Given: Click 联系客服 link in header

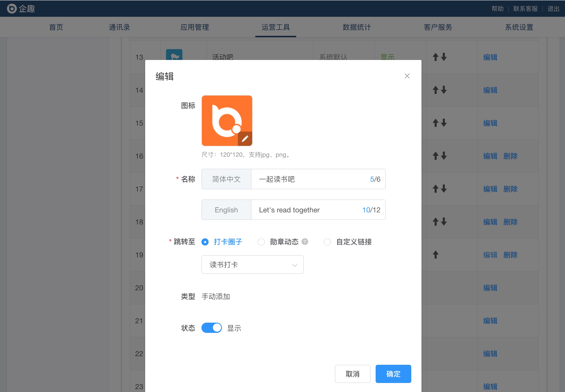Looking at the screenshot, I should pyautogui.click(x=525, y=9).
